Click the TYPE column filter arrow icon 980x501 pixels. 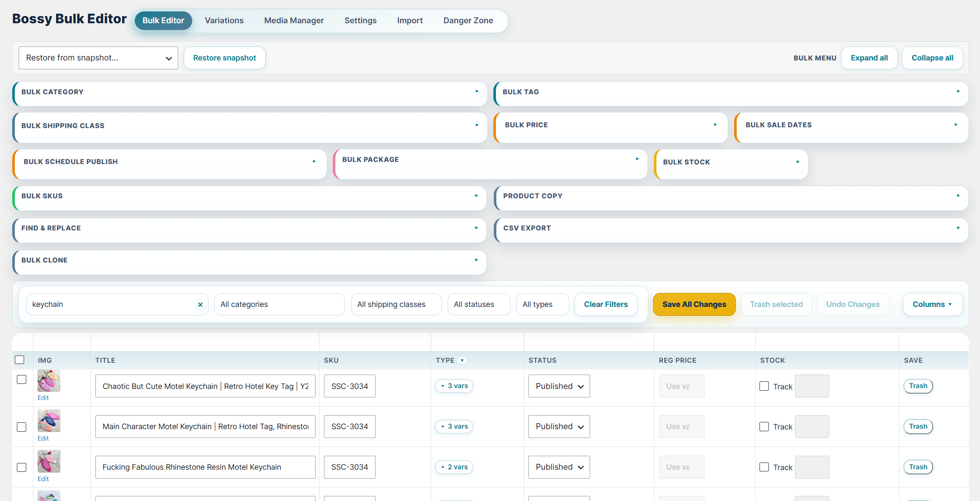(462, 360)
